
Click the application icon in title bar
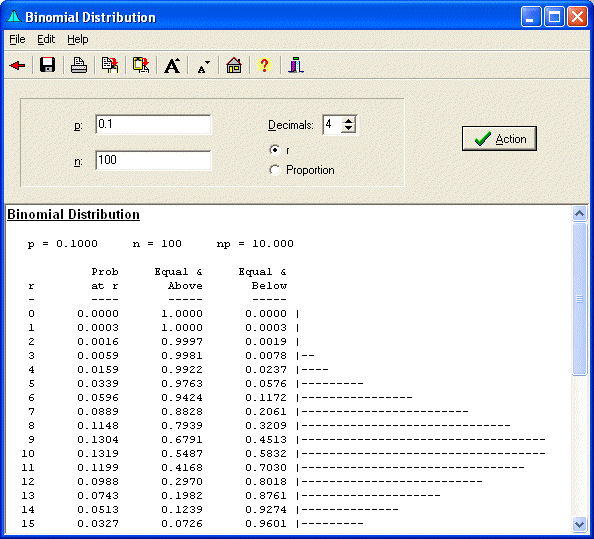point(14,17)
